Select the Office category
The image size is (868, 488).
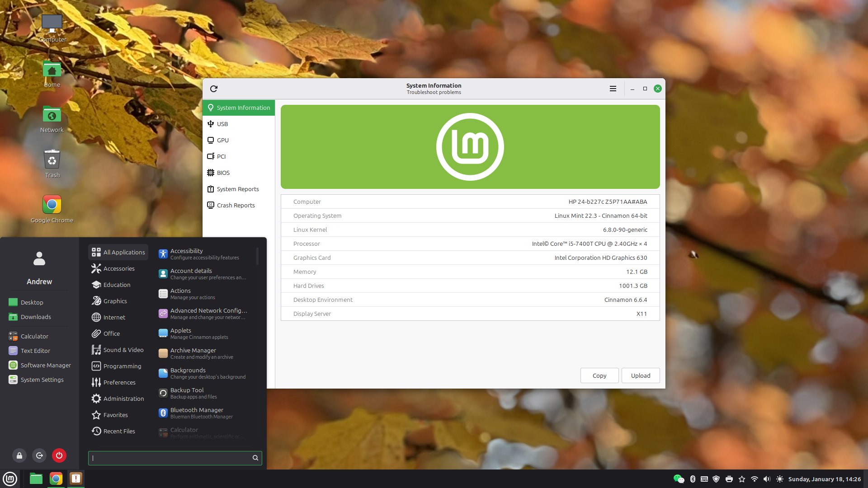point(118,333)
